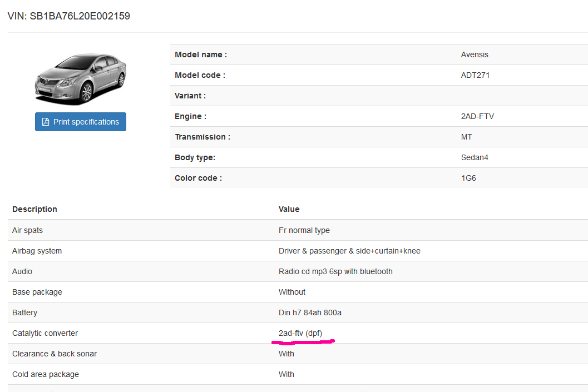Viewport: 588px width, 392px height.
Task: Select 'Radio cd mp3 6sp with bluetooth' value
Action: point(335,272)
